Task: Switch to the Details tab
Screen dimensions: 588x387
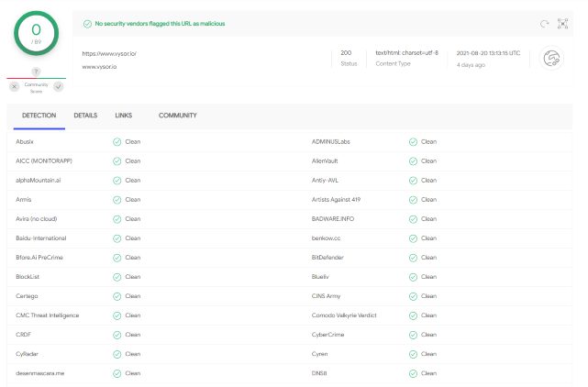Action: [x=85, y=116]
